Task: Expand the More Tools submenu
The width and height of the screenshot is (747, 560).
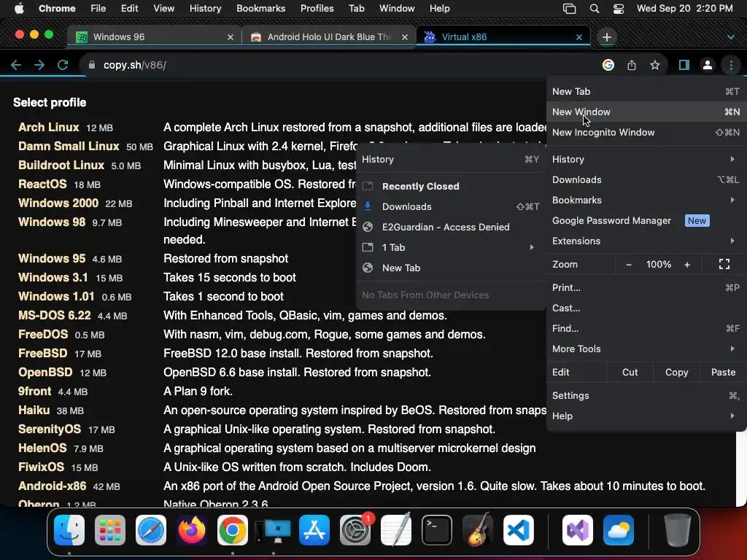Action: pos(646,349)
